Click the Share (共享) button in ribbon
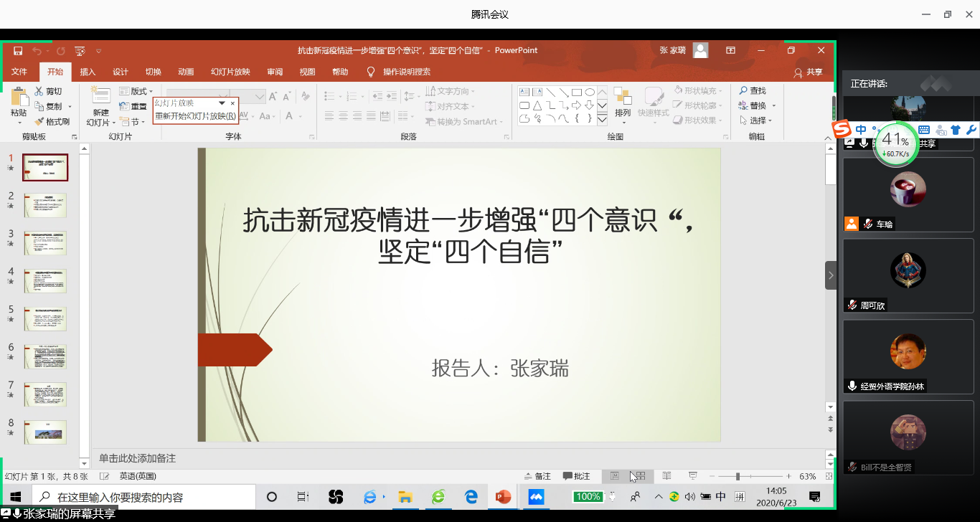Screen dimensions: 980x522 809,72
